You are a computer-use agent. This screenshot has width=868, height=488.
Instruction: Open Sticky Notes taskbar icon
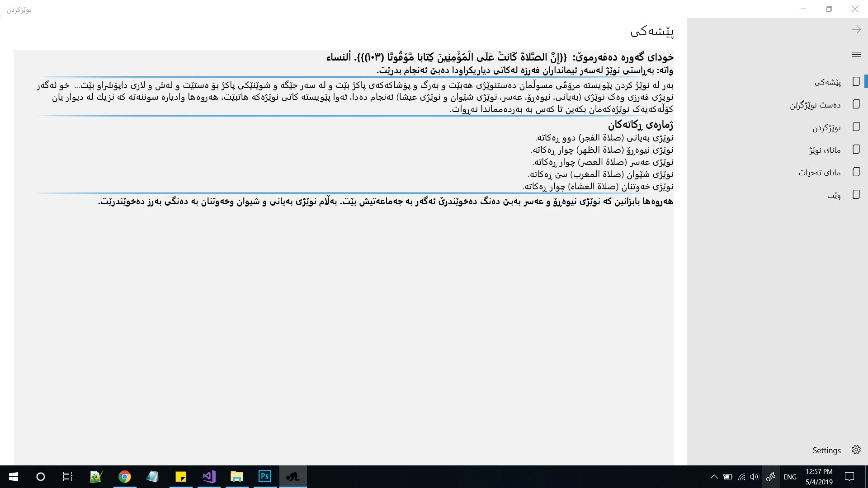click(180, 477)
